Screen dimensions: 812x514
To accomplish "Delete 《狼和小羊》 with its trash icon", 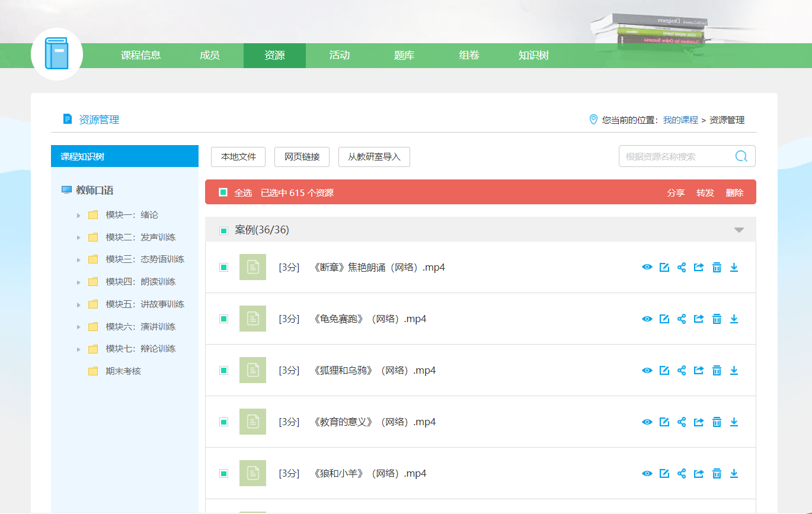I will (717, 473).
